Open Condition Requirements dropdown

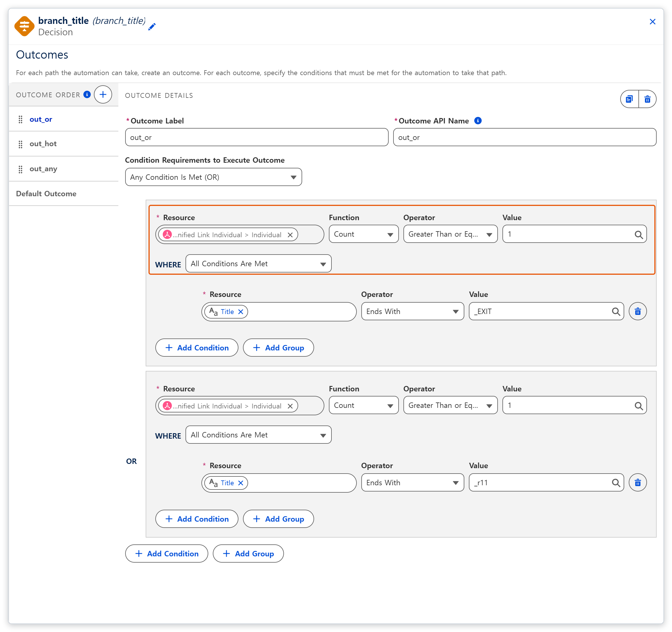click(213, 177)
